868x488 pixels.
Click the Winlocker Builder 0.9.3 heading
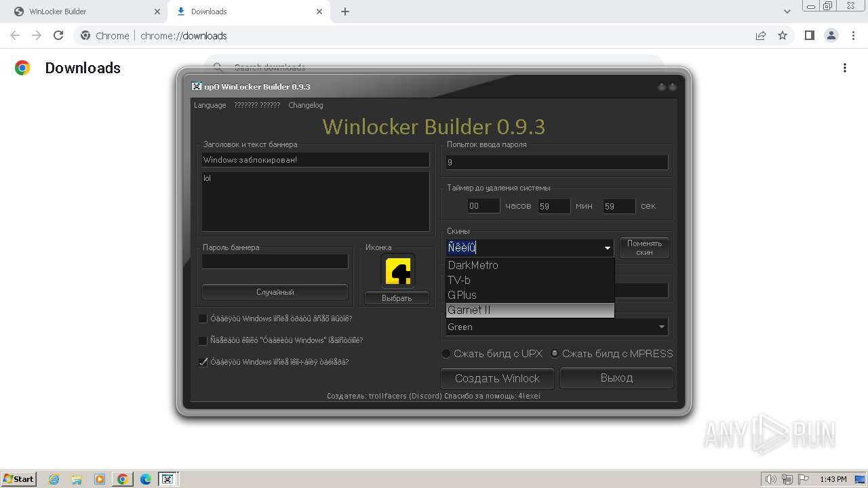coord(434,127)
